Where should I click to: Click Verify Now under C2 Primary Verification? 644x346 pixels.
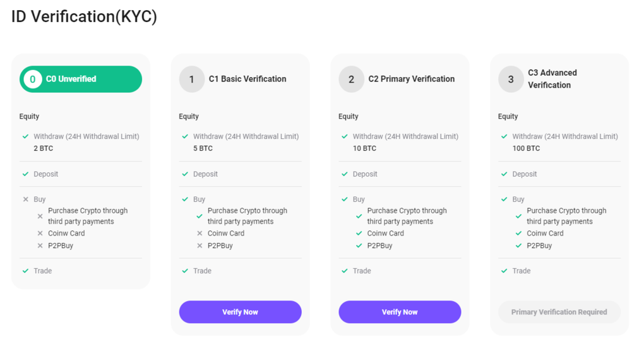pyautogui.click(x=400, y=312)
